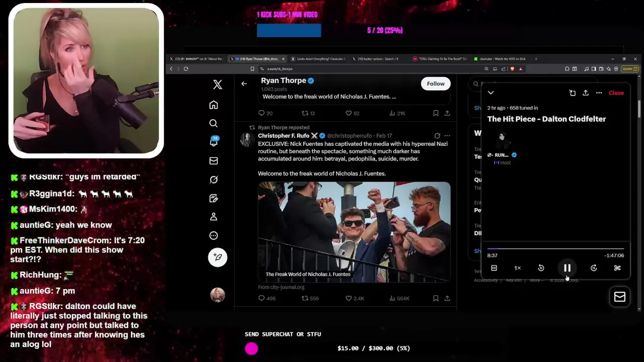644x362 pixels.
Task: Switch to Looks Aren't Everything tab
Action: pos(317,59)
